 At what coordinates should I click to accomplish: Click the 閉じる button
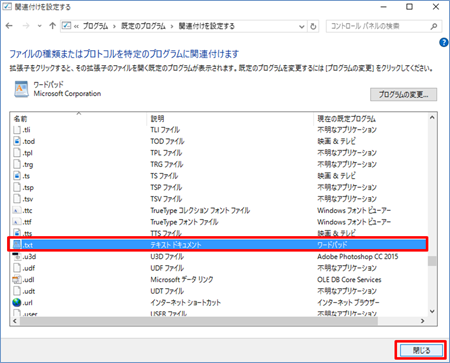coord(421,350)
